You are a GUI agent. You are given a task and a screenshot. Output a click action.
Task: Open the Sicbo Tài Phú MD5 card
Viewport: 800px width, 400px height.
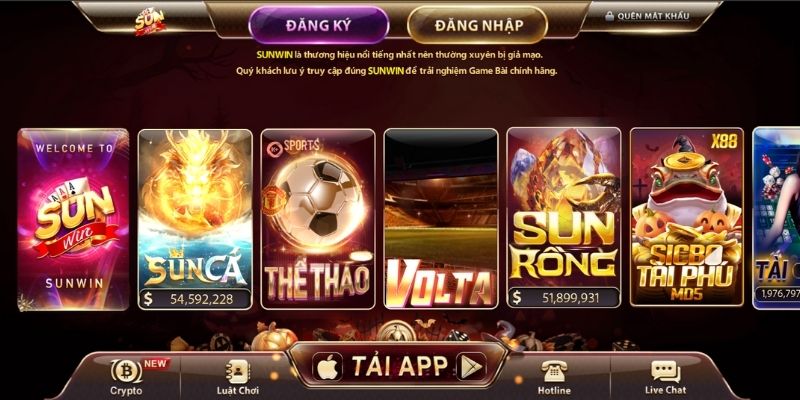[x=687, y=217]
